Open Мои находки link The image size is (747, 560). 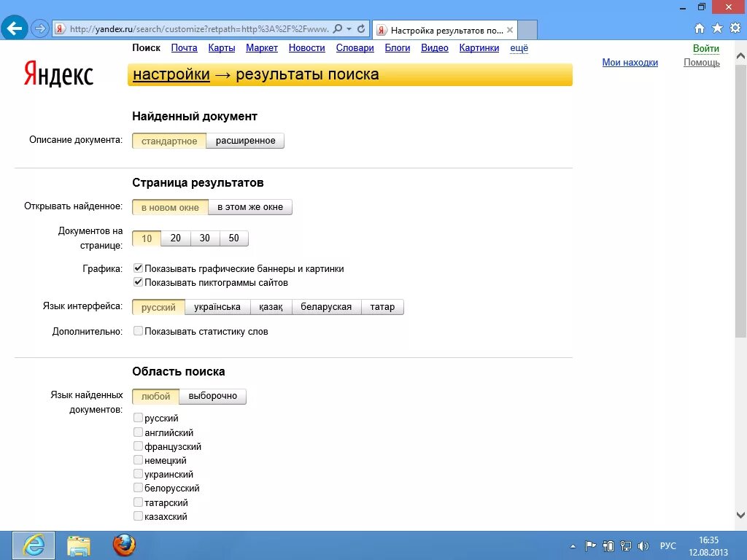[630, 62]
